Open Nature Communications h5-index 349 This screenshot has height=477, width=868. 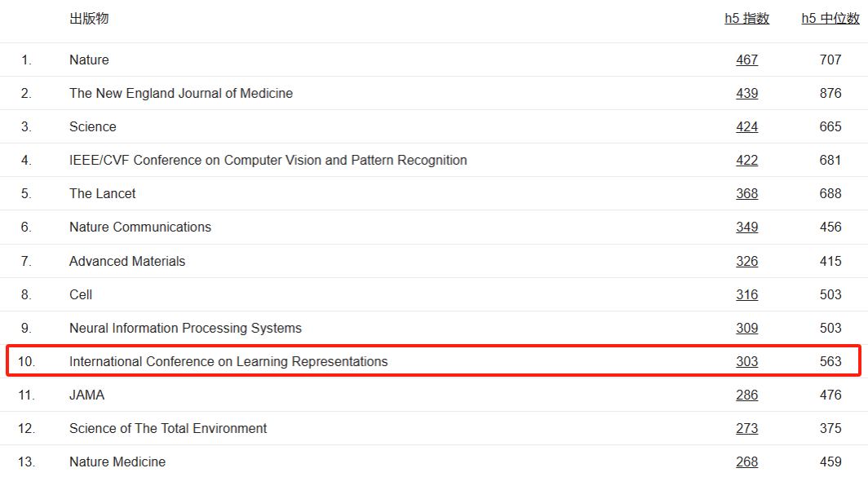pyautogui.click(x=746, y=227)
